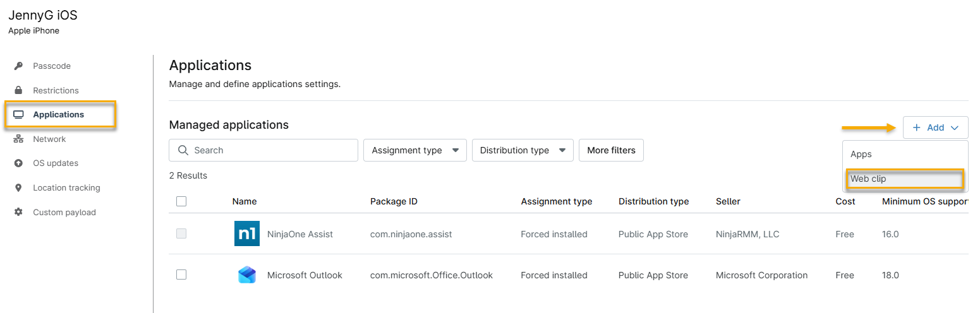
Task: Toggle the select-all checkbox in table header
Action: (181, 201)
